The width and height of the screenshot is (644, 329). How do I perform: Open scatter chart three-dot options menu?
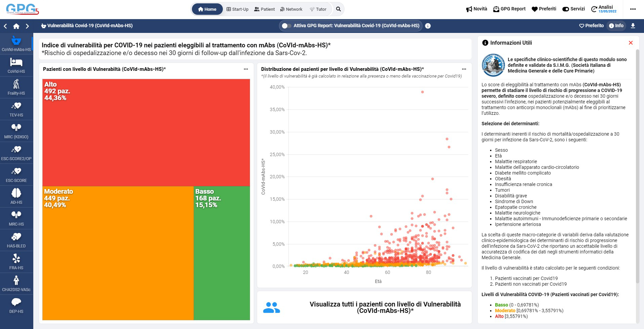464,69
